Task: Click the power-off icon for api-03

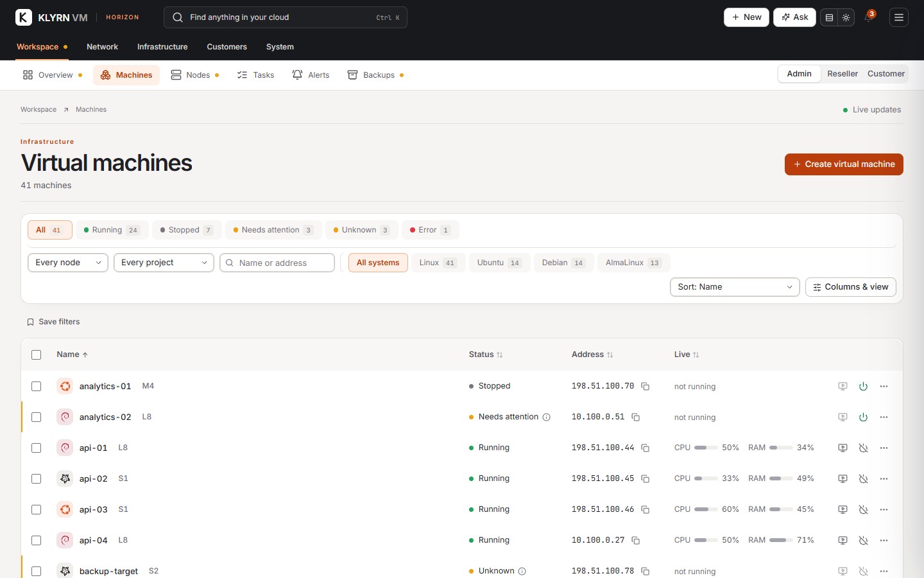Action: 864,510
